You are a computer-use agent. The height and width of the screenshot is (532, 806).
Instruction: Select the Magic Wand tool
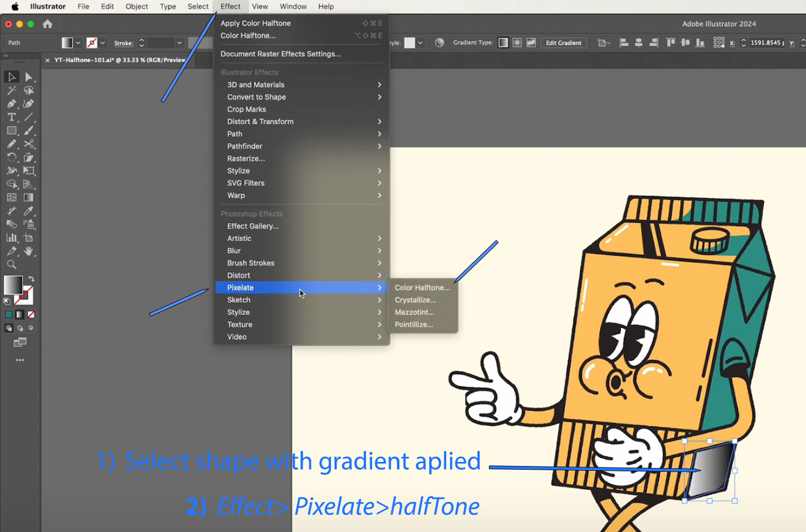pyautogui.click(x=11, y=90)
